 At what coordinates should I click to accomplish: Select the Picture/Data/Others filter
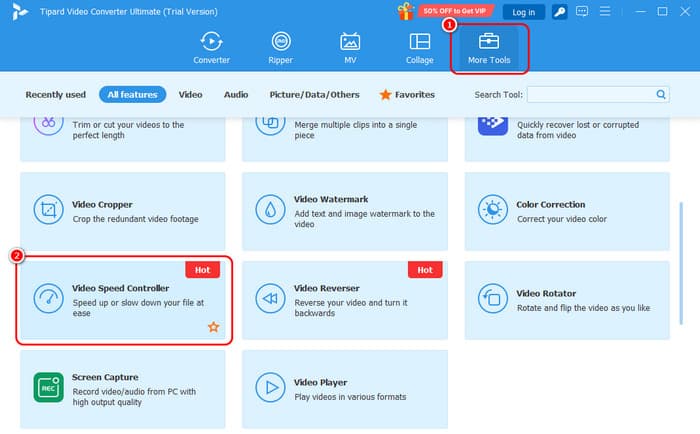314,95
